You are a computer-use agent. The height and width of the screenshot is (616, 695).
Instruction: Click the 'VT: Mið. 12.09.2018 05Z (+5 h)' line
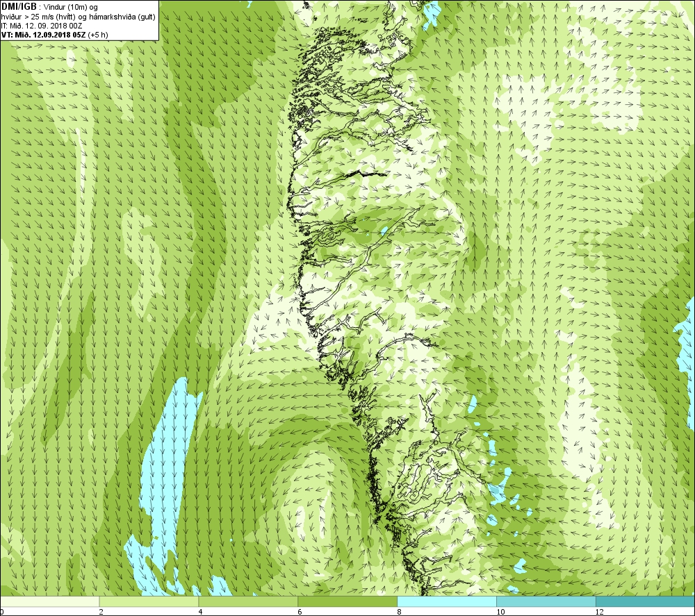[54, 35]
